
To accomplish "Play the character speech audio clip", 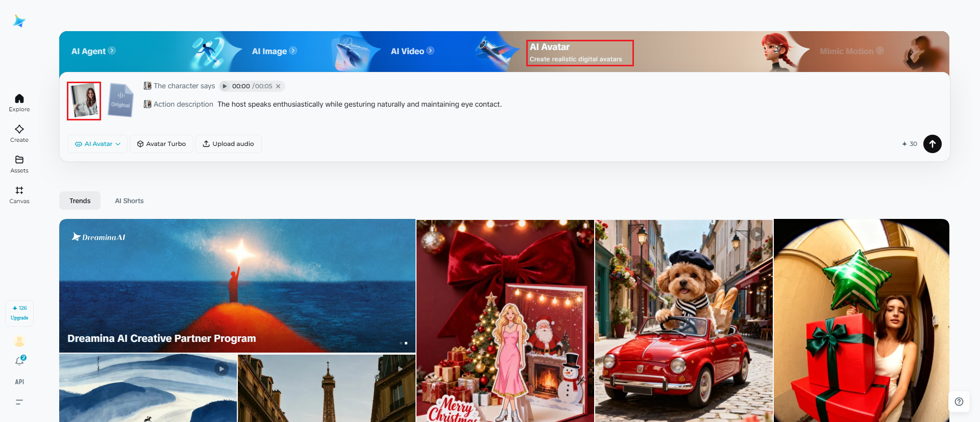I will click(225, 86).
